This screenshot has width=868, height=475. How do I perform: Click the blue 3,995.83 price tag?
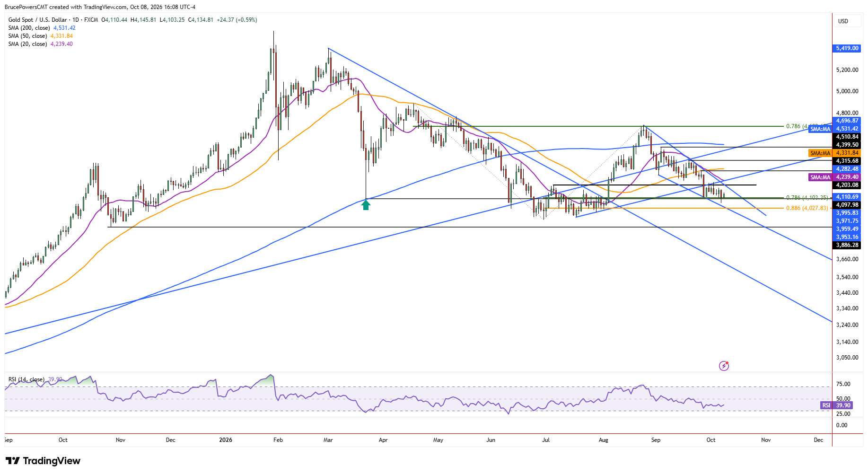point(846,213)
